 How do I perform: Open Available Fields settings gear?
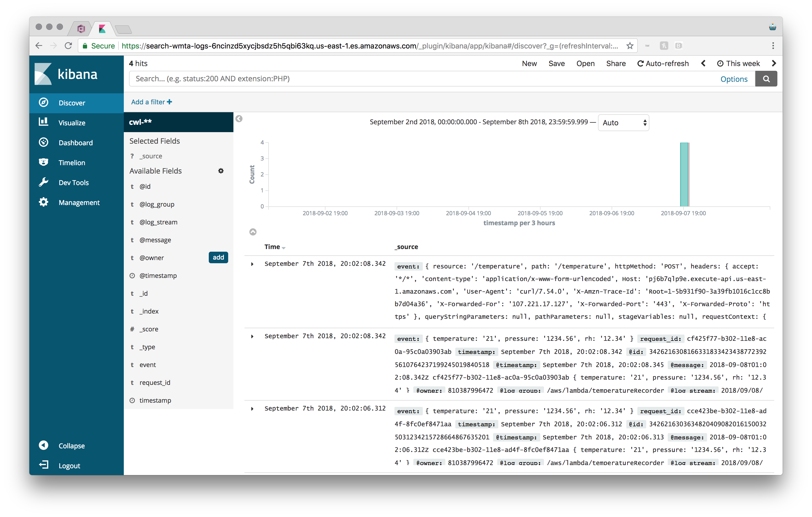coord(221,171)
